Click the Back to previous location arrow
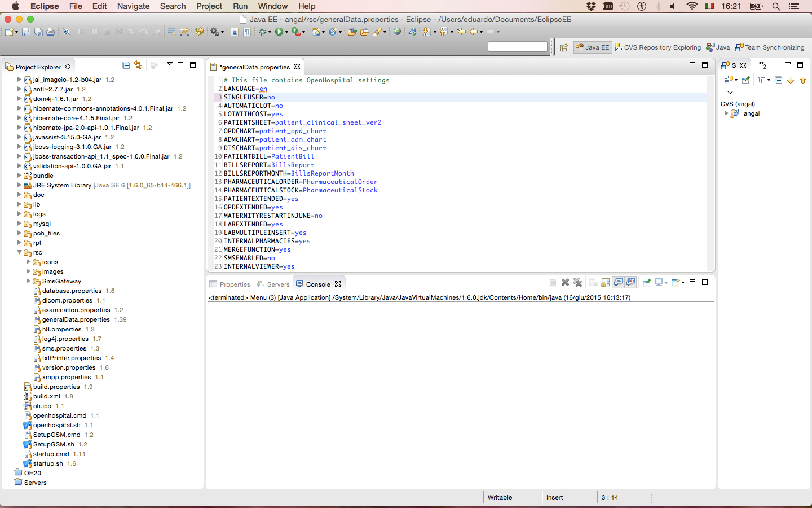812x508 pixels. click(x=474, y=32)
